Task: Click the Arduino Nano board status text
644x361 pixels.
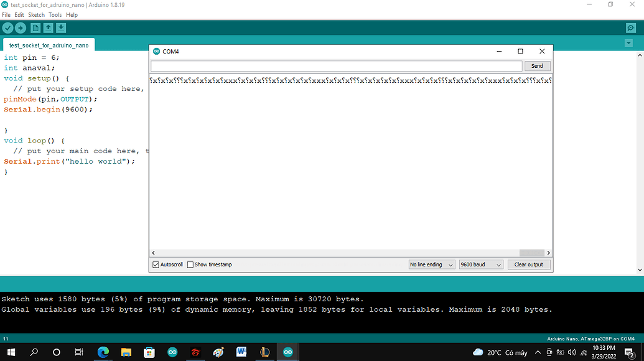Action: tap(590, 339)
